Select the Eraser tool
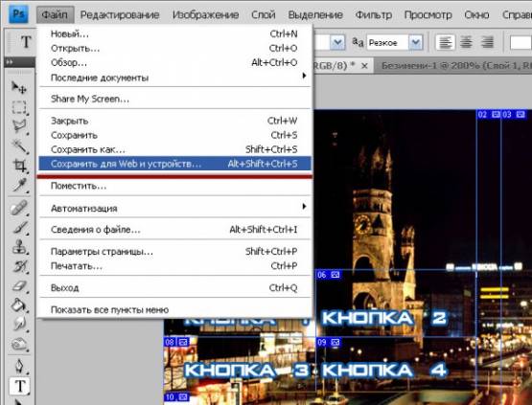532x405 pixels. click(x=19, y=285)
